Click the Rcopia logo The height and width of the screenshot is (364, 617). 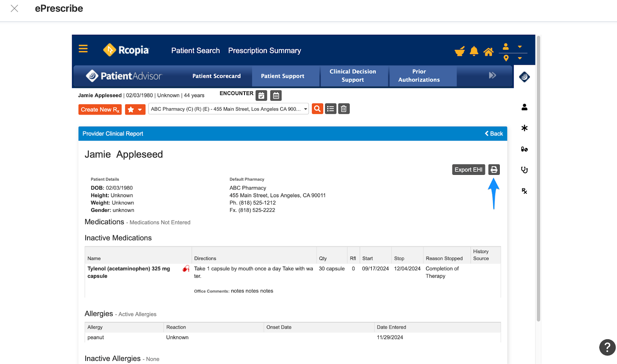pos(126,50)
